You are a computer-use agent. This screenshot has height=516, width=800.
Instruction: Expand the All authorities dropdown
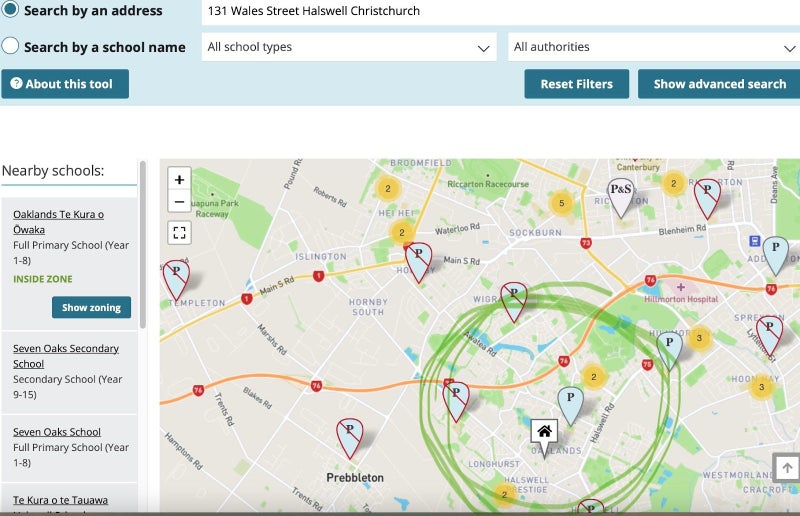[x=652, y=47]
